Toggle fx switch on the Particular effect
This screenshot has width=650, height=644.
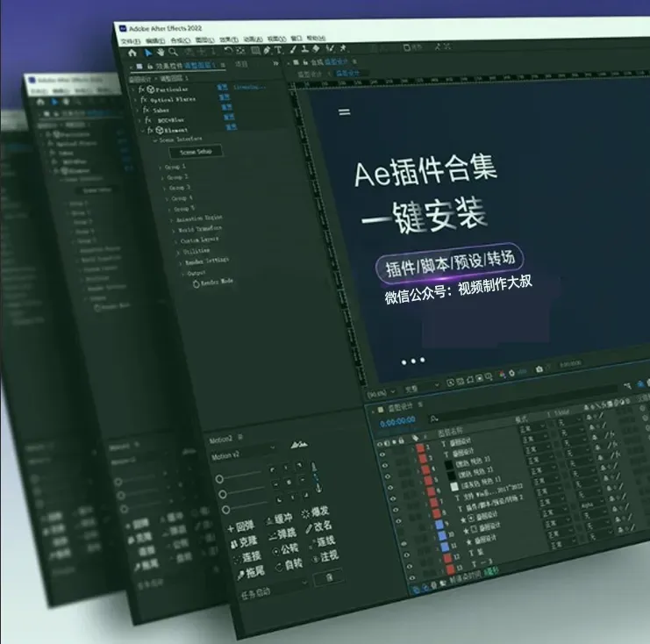(141, 89)
